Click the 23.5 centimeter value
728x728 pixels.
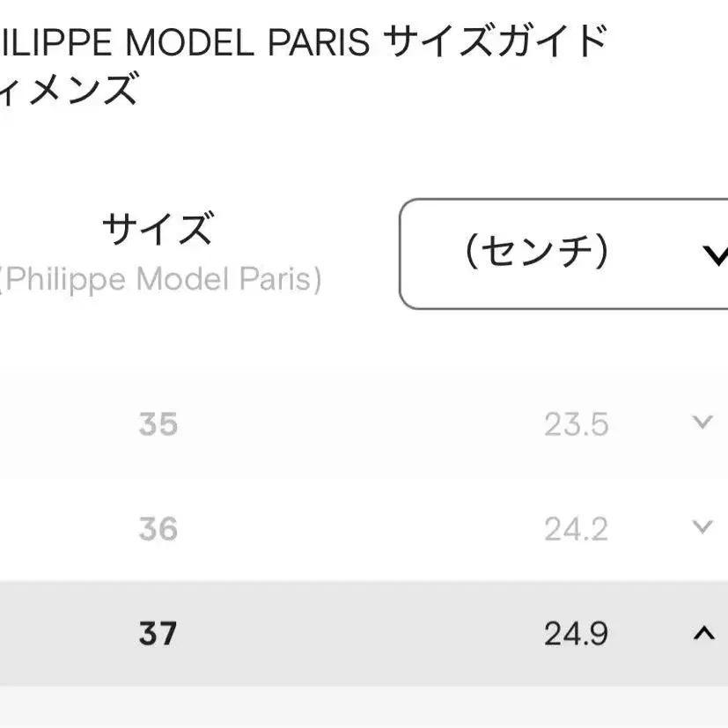point(577,424)
